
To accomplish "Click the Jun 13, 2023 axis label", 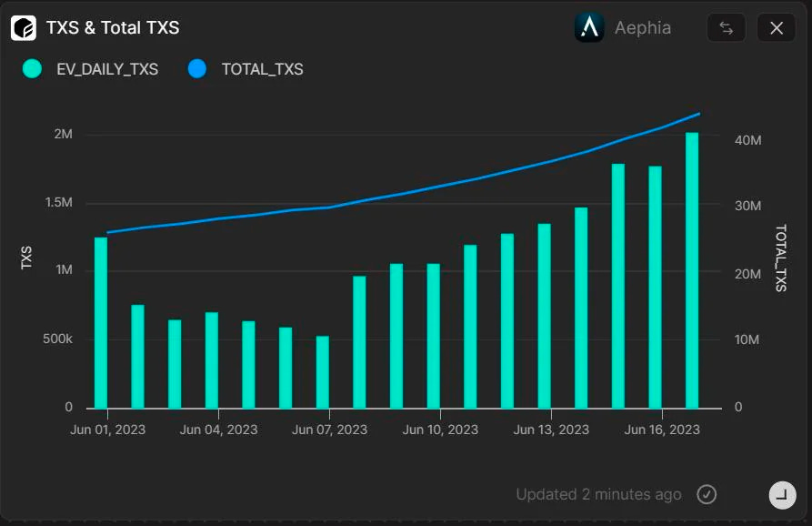I will (x=551, y=430).
